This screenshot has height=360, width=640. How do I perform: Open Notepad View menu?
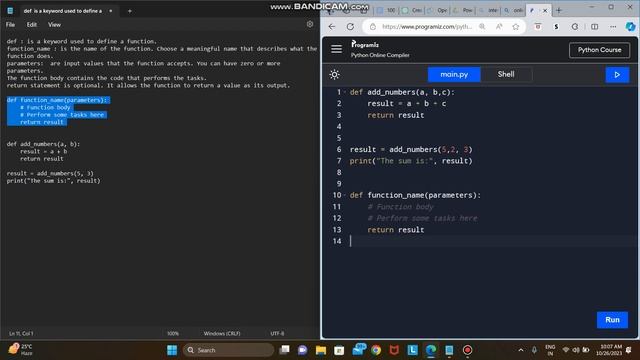(x=54, y=24)
